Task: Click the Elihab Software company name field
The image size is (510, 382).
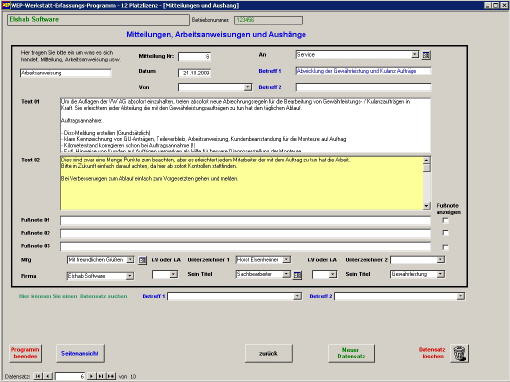Action: coord(98,20)
